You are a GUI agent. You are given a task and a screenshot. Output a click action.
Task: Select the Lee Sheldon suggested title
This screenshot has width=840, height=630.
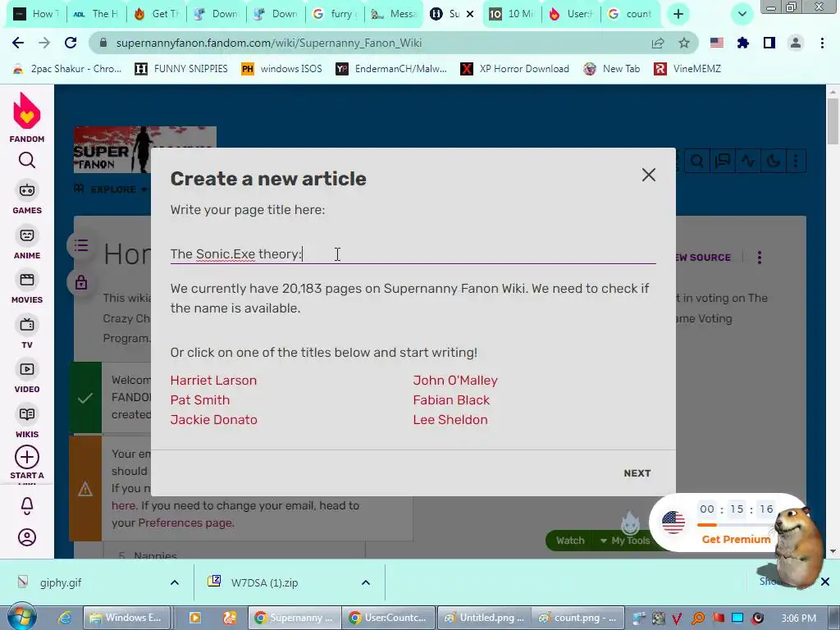point(450,420)
